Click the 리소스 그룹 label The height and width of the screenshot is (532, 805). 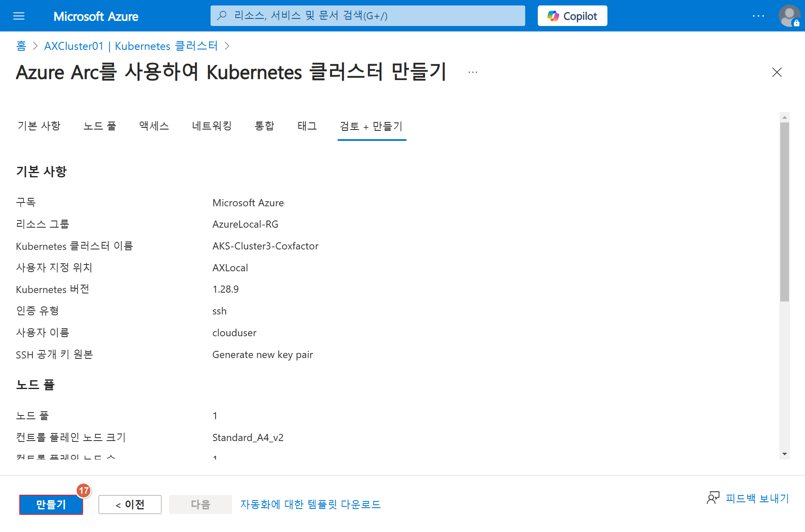42,224
